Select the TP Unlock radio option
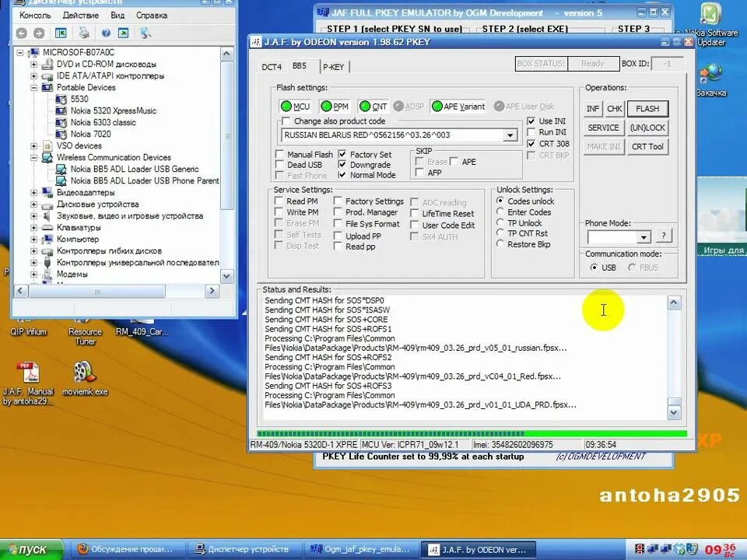The image size is (747, 560). [500, 223]
